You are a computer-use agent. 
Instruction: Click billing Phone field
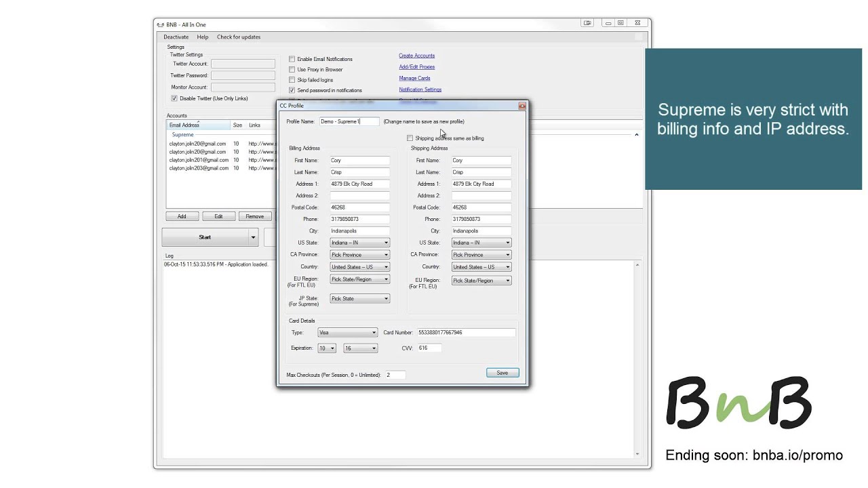pos(359,220)
